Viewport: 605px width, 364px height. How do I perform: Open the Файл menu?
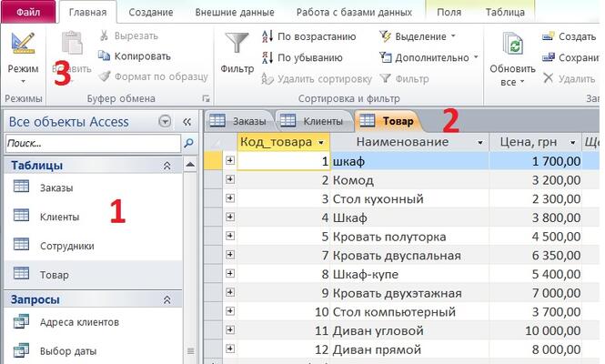tap(27, 12)
